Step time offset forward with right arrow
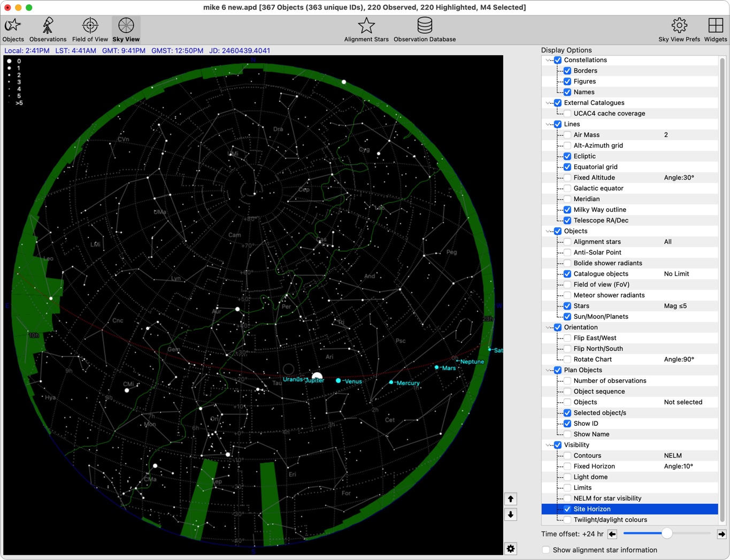Viewport: 730px width, 560px height. 721,534
